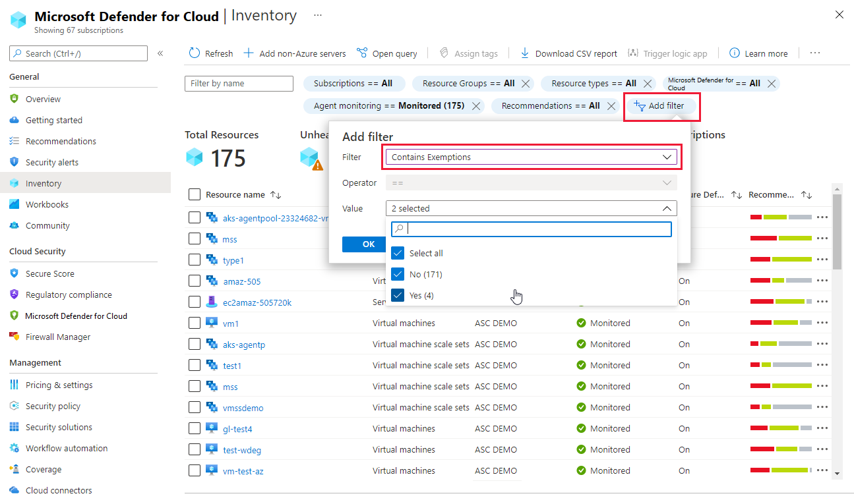Click the Coverage icon
Image resolution: width=854 pixels, height=504 pixels.
point(14,469)
